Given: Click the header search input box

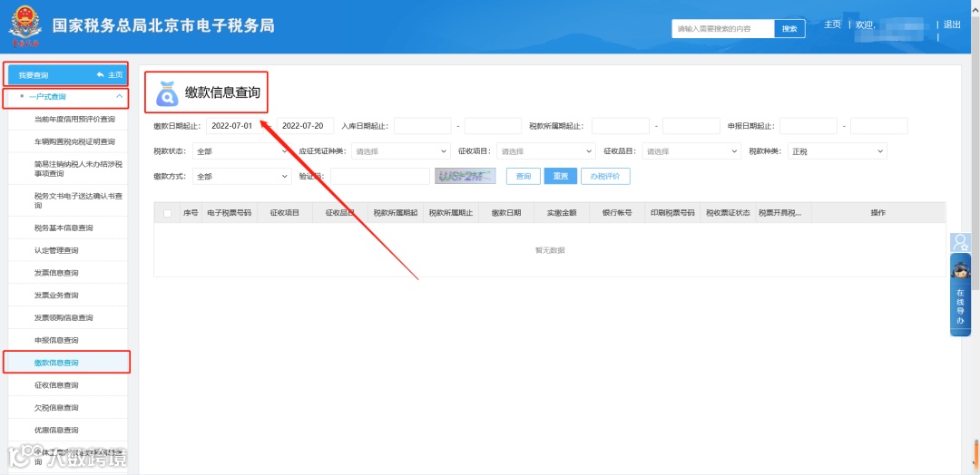Looking at the screenshot, I should click(x=723, y=29).
